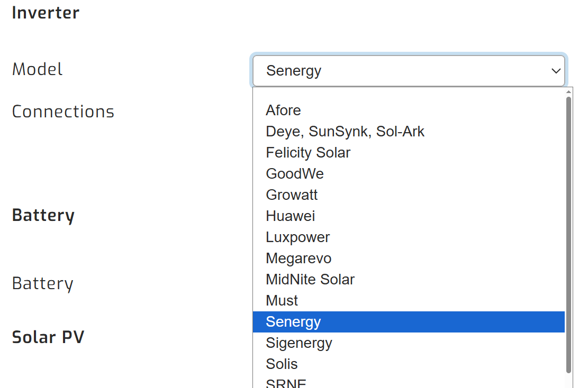
Task: Select the Growatt inverter model
Action: 292,195
